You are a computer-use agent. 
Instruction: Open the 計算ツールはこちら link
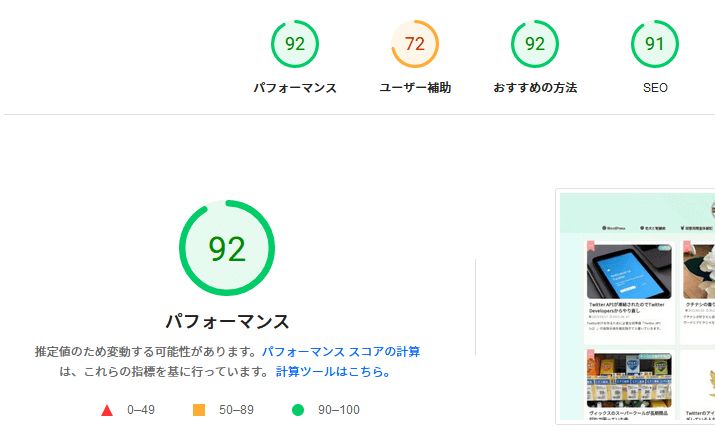(332, 372)
